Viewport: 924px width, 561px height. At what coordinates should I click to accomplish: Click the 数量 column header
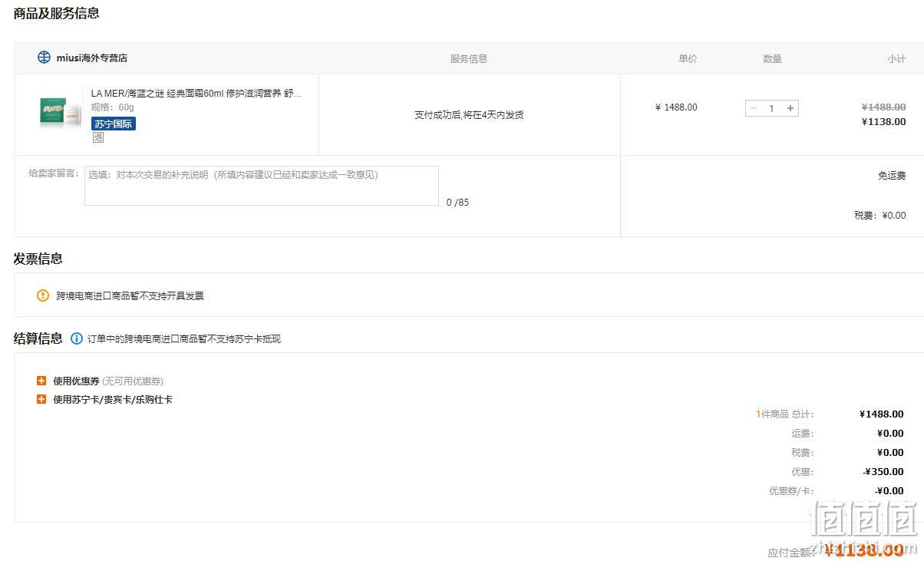(x=772, y=59)
